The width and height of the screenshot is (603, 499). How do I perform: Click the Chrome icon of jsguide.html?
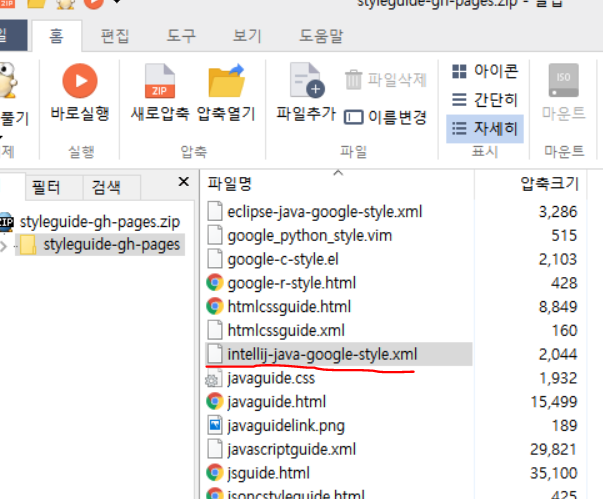[215, 473]
